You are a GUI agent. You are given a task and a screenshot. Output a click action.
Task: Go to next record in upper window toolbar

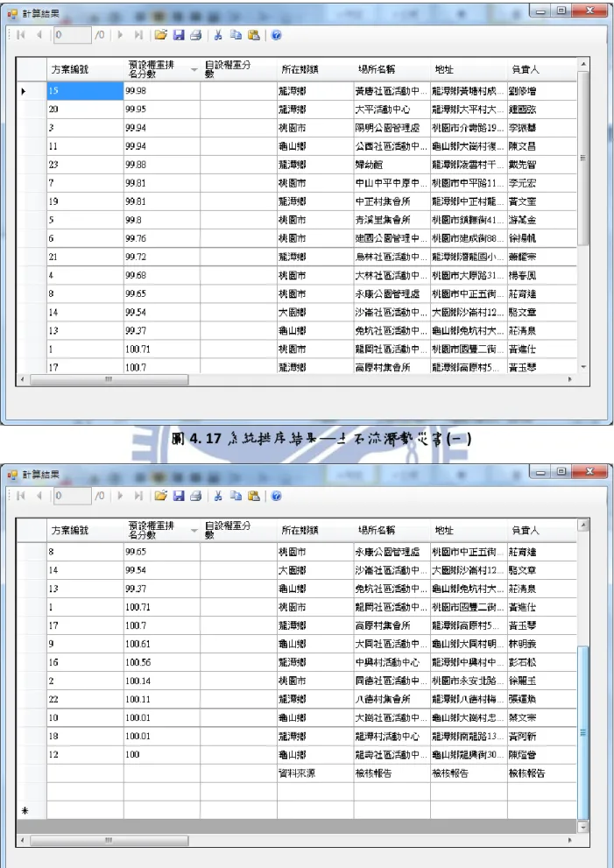(120, 35)
